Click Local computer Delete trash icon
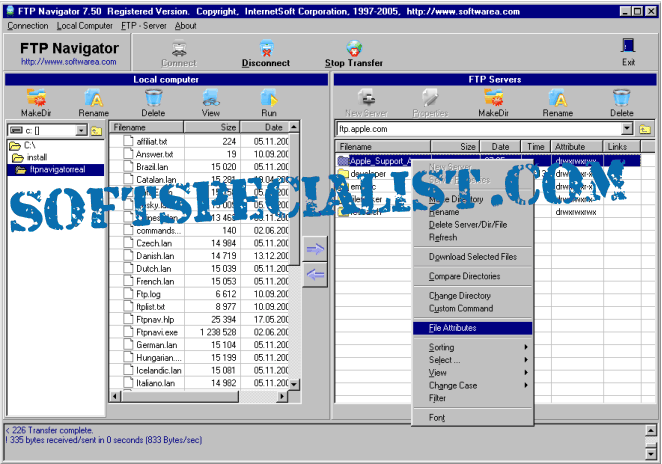 pyautogui.click(x=153, y=97)
